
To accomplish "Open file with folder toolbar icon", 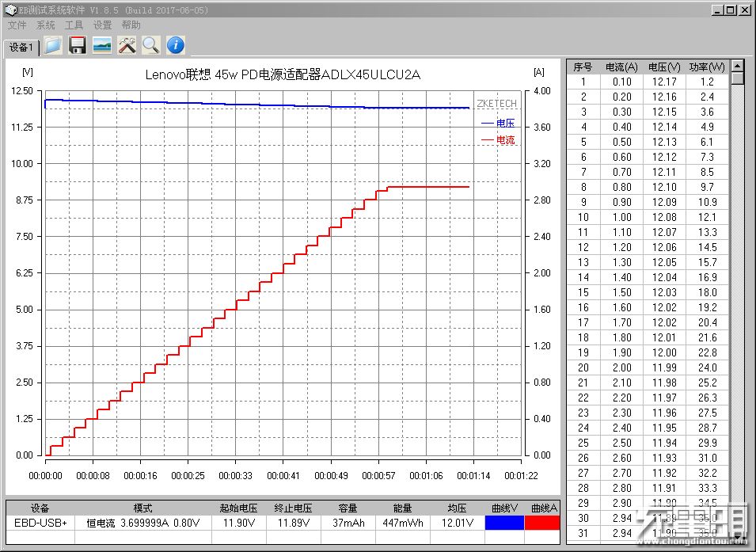I will click(53, 45).
